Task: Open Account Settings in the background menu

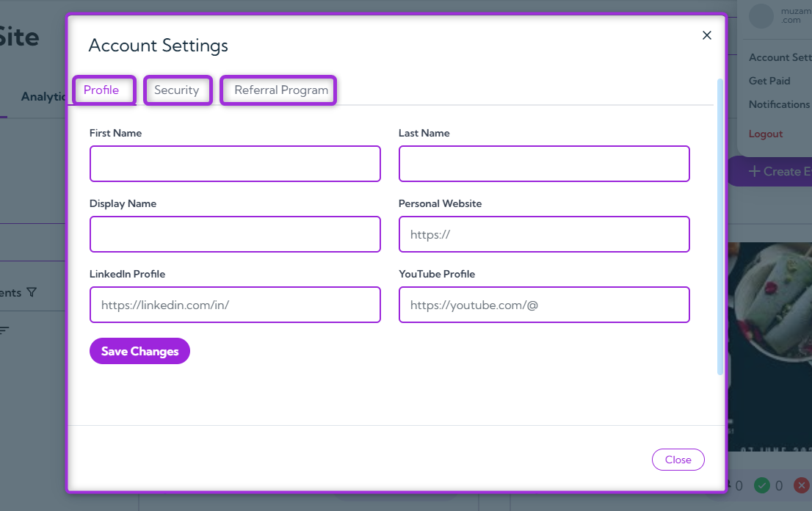Action: (780, 57)
